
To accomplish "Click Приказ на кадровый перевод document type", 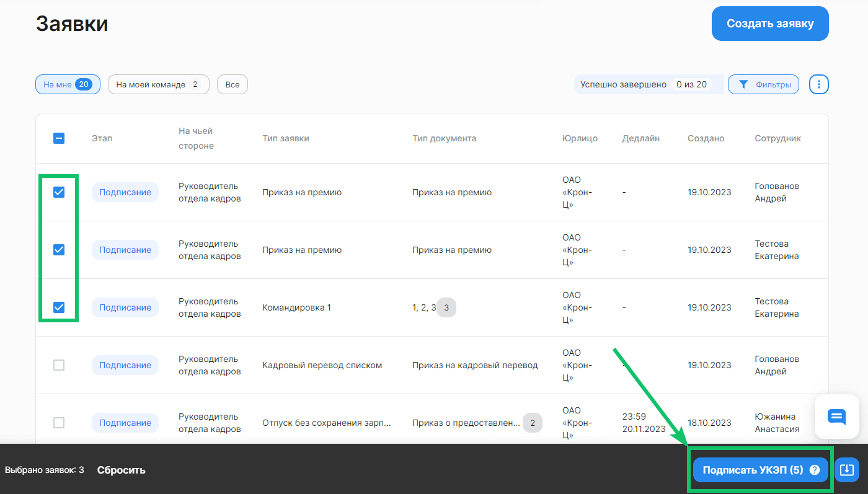I will [x=475, y=365].
